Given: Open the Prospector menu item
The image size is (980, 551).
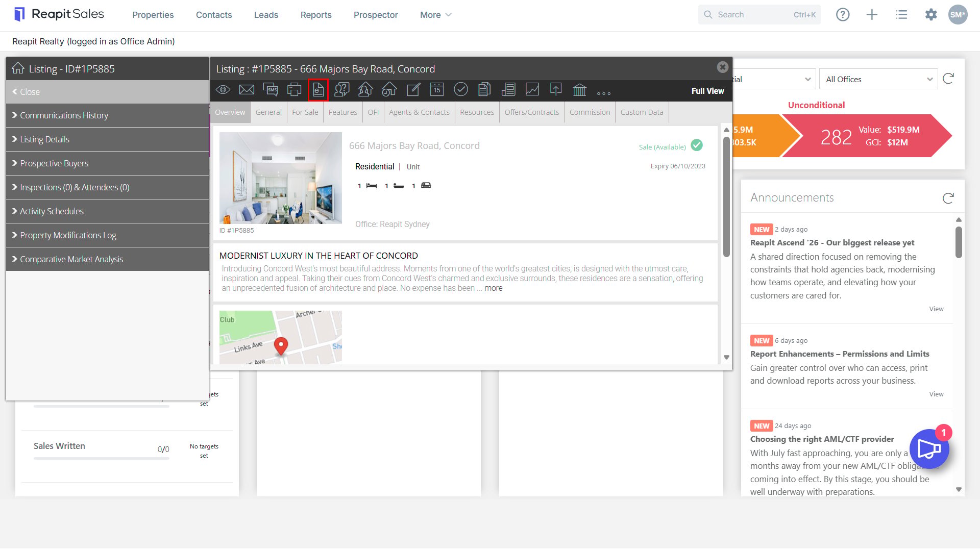Looking at the screenshot, I should [376, 15].
